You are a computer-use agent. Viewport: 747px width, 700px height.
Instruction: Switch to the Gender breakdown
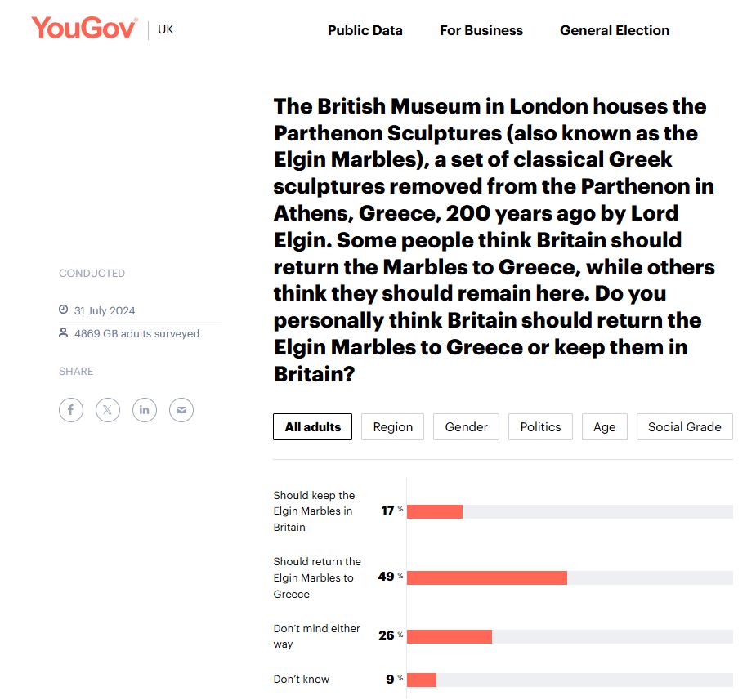click(466, 426)
